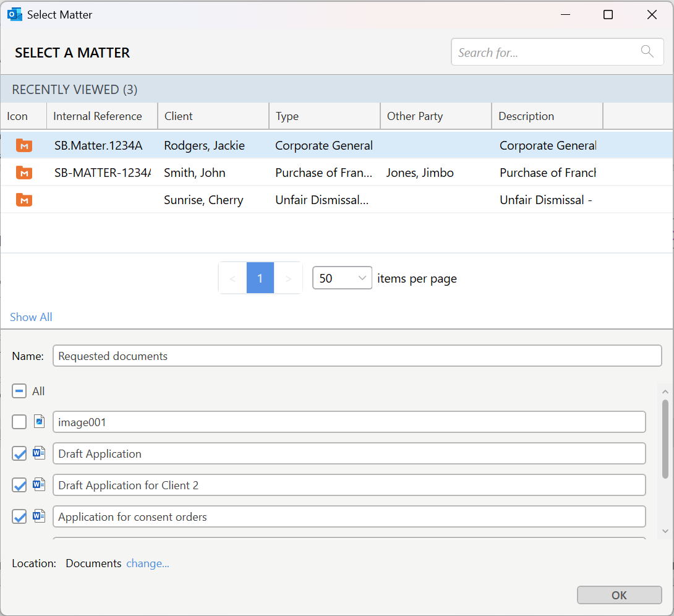
Task: Click Application for consent orders filename field
Action: pos(349,516)
